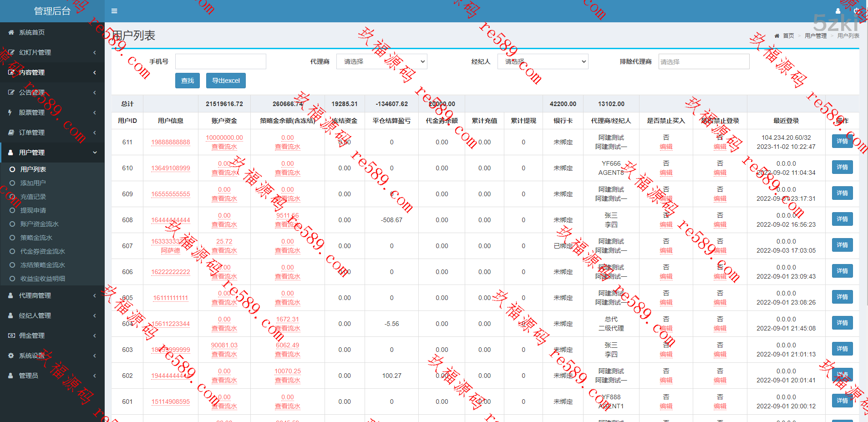Viewport: 868px width, 422px height.
Task: Click the gear icon beside 系统设置
Action: 11,356
